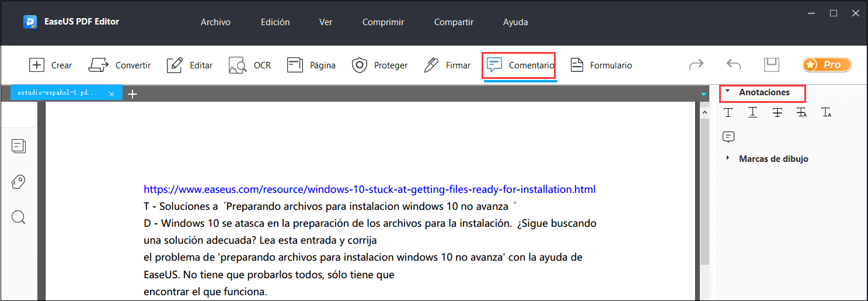Open the pages thumbnail sidebar panel
The height and width of the screenshot is (301, 868).
18,146
